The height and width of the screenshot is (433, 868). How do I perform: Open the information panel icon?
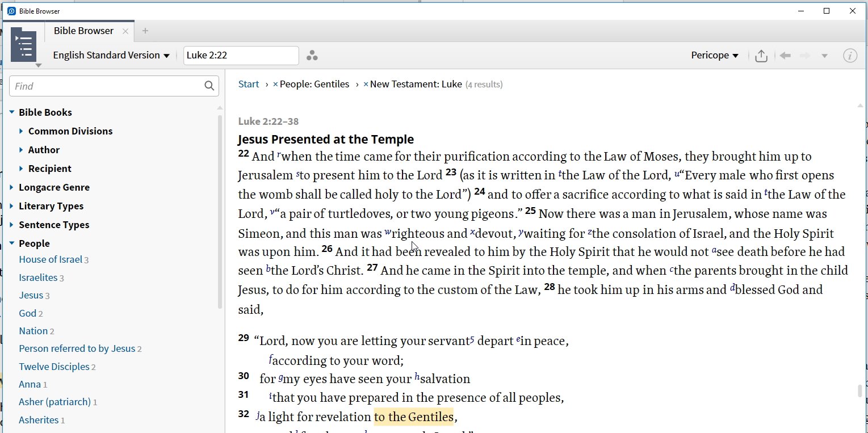(850, 56)
